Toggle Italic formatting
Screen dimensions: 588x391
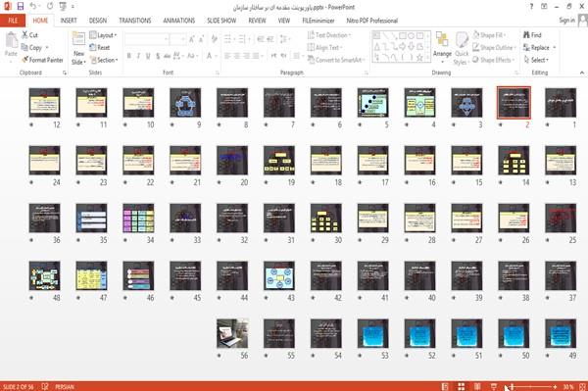pos(138,56)
